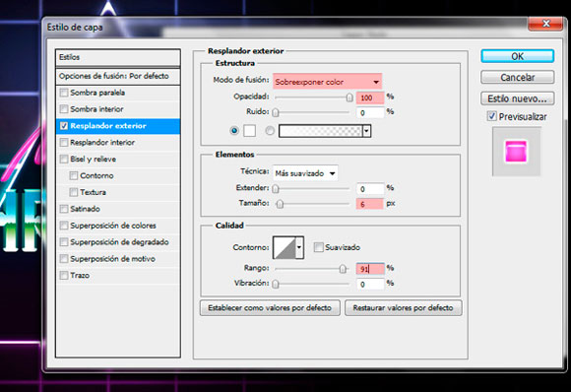This screenshot has height=392, width=571.
Task: Select the Bisel y relieve row label
Action: click(x=93, y=159)
